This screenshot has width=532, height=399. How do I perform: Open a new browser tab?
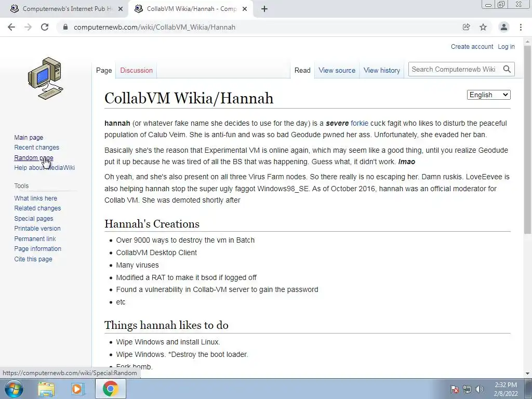(x=264, y=9)
